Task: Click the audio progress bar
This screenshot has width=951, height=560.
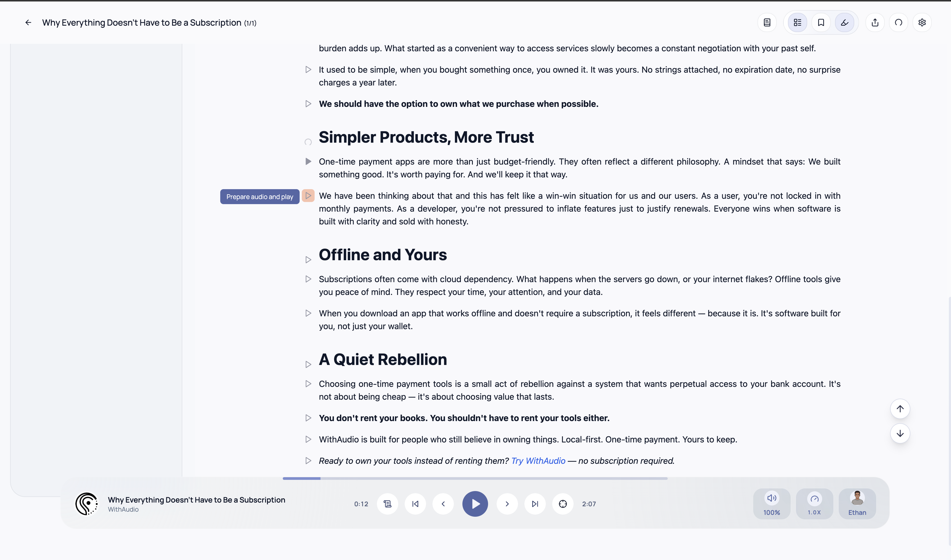Action: [x=475, y=479]
